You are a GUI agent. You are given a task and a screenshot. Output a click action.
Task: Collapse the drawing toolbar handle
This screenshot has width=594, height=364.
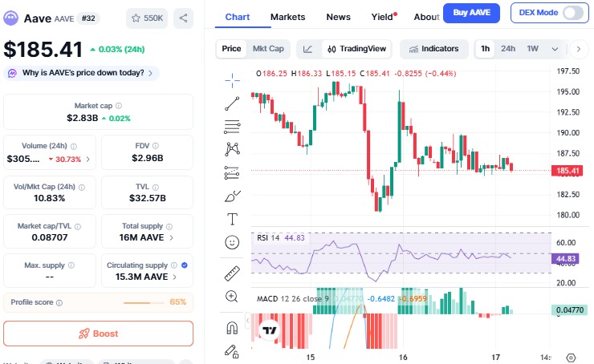pos(248,321)
